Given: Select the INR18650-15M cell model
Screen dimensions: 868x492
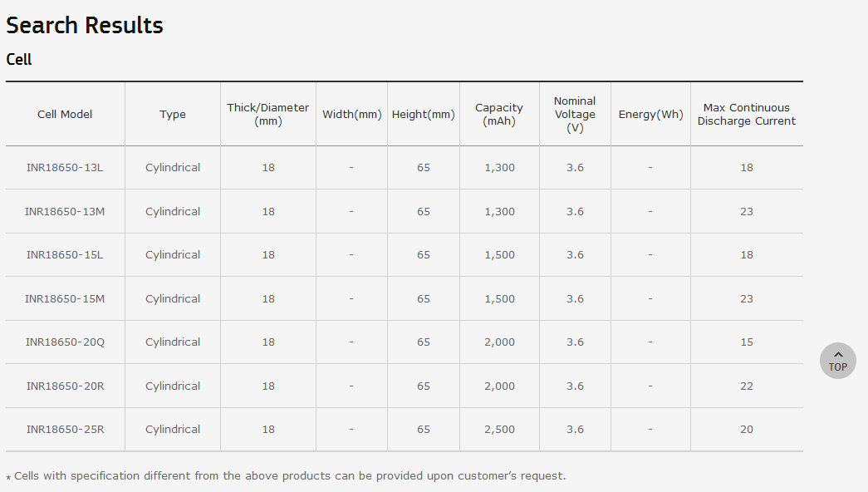Looking at the screenshot, I should click(65, 298).
